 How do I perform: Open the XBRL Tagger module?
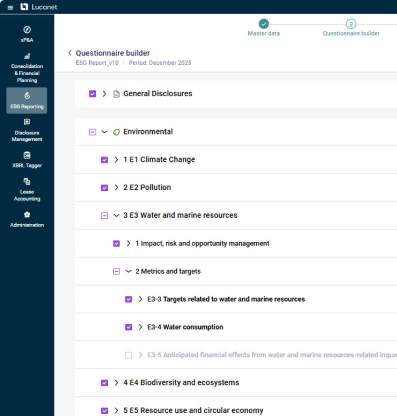27,159
